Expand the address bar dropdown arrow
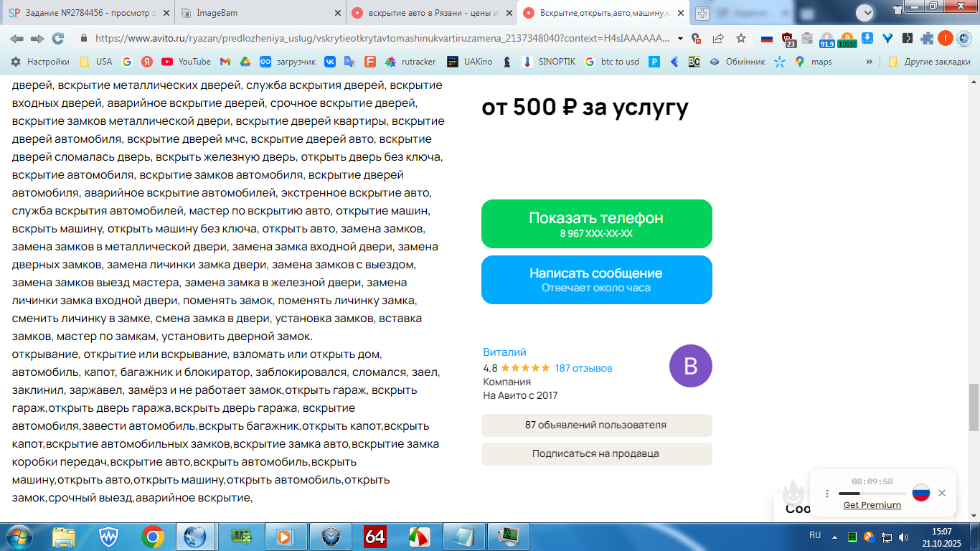Image resolution: width=980 pixels, height=551 pixels. (680, 39)
